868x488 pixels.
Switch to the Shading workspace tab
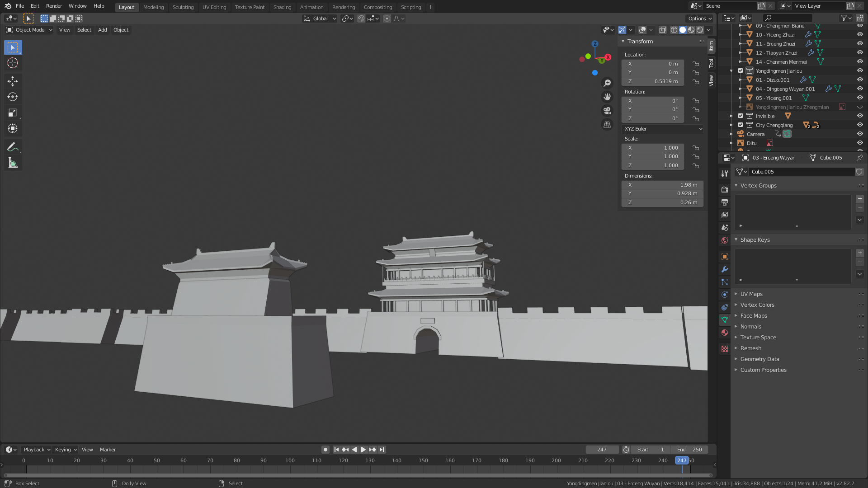(x=282, y=7)
